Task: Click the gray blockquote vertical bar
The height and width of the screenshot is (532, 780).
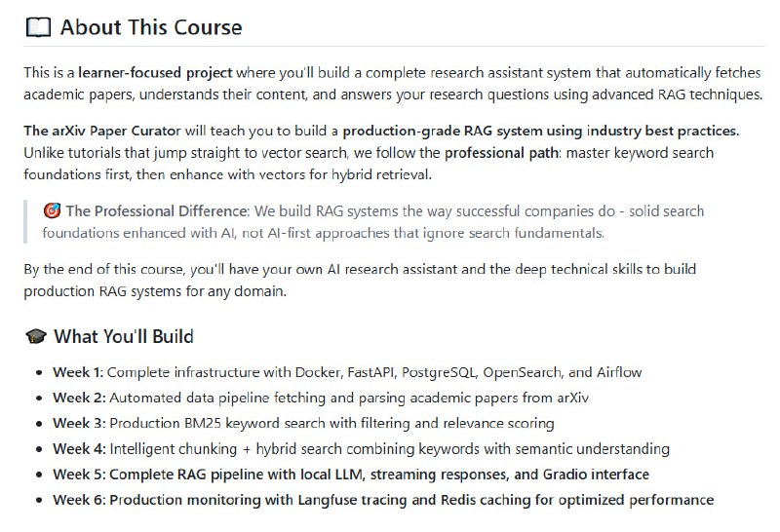Action: (26, 221)
